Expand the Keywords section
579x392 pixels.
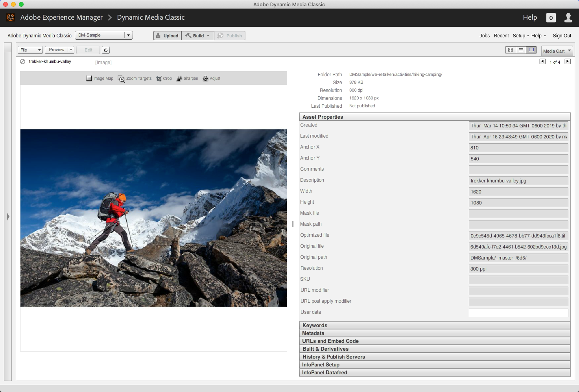tap(435, 326)
